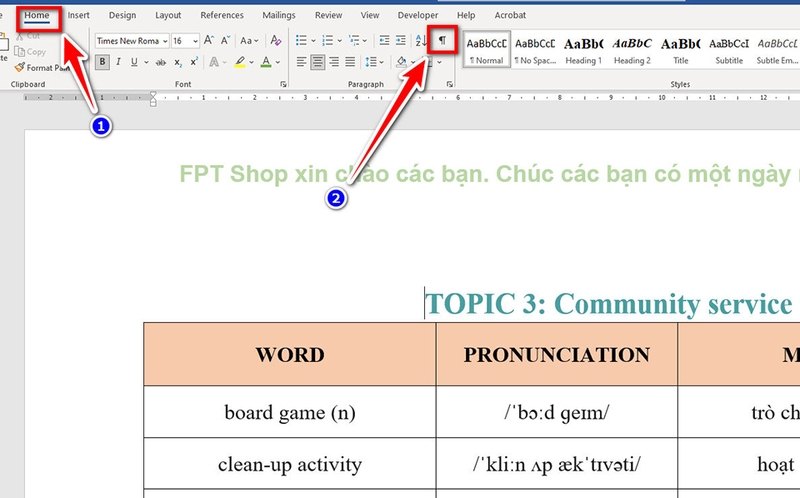
Task: Apply numbered list
Action: pyautogui.click(x=328, y=40)
